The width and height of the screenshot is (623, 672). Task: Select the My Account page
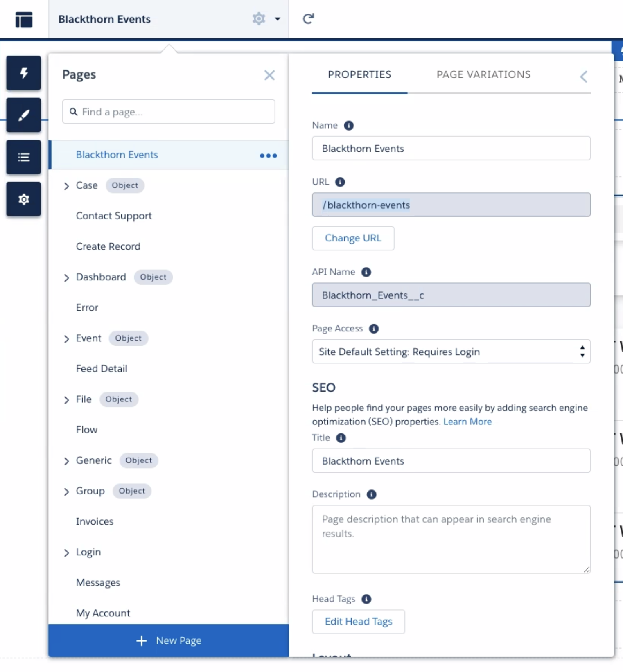103,613
